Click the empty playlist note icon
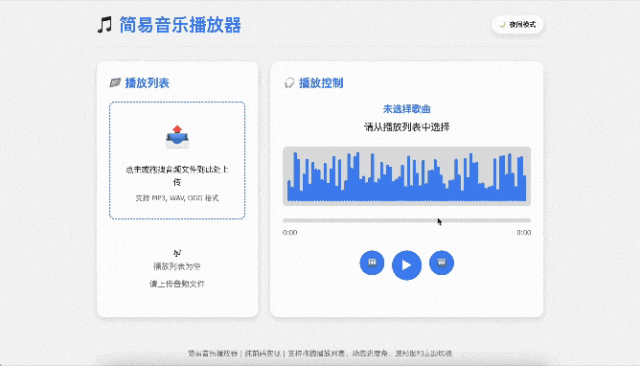Image resolution: width=640 pixels, height=366 pixels. tap(177, 253)
